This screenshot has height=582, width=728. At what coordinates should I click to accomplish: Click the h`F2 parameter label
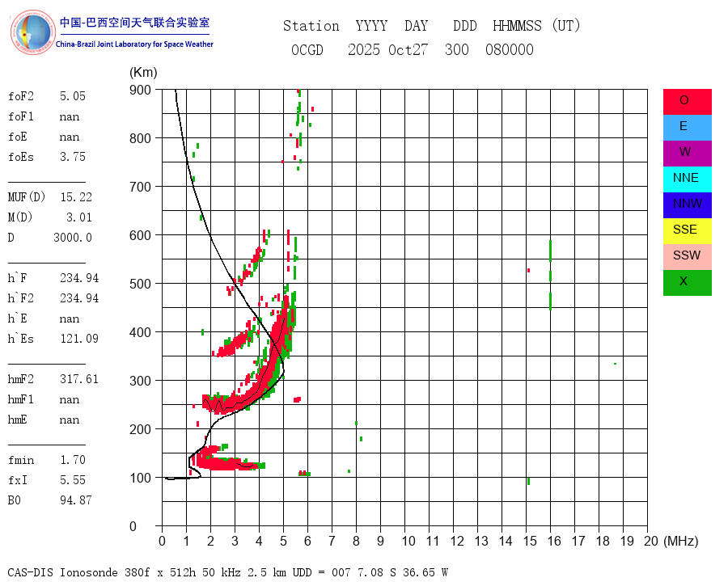tap(21, 298)
